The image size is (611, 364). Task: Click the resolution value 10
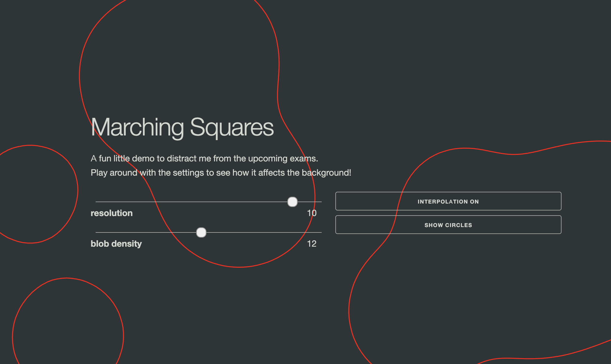tap(312, 213)
